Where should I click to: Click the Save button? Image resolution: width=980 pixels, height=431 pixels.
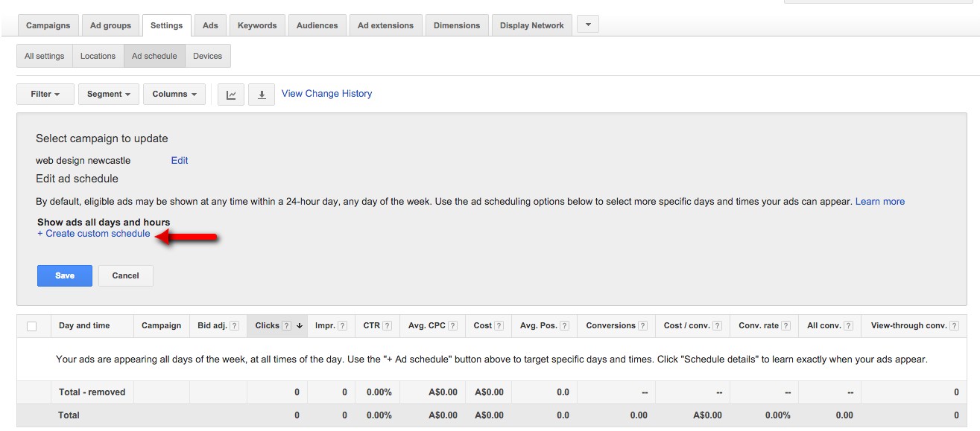click(x=64, y=275)
